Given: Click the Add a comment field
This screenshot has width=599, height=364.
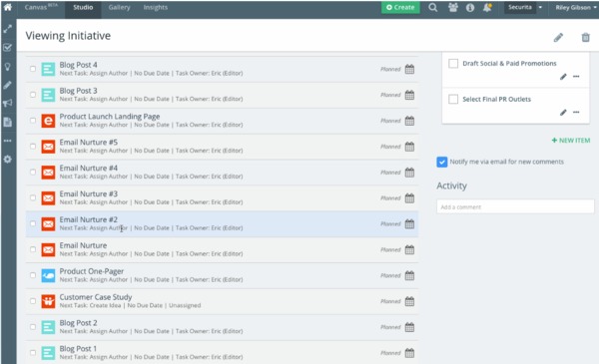Looking at the screenshot, I should [515, 206].
